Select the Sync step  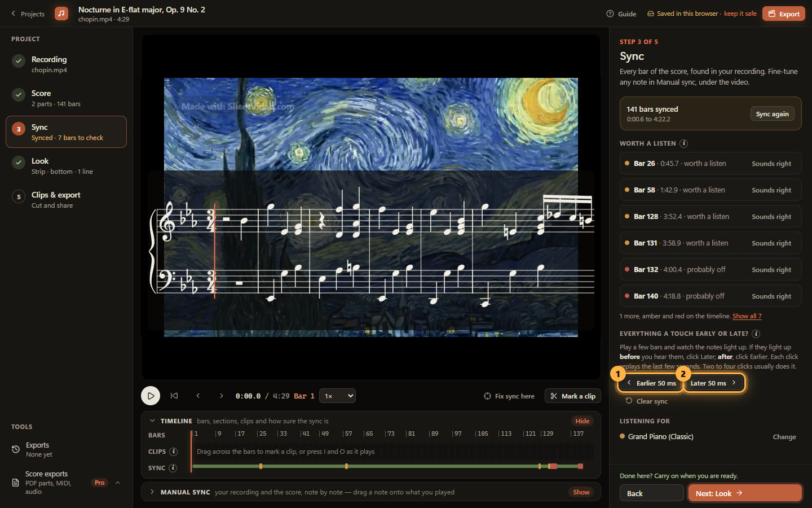66,132
